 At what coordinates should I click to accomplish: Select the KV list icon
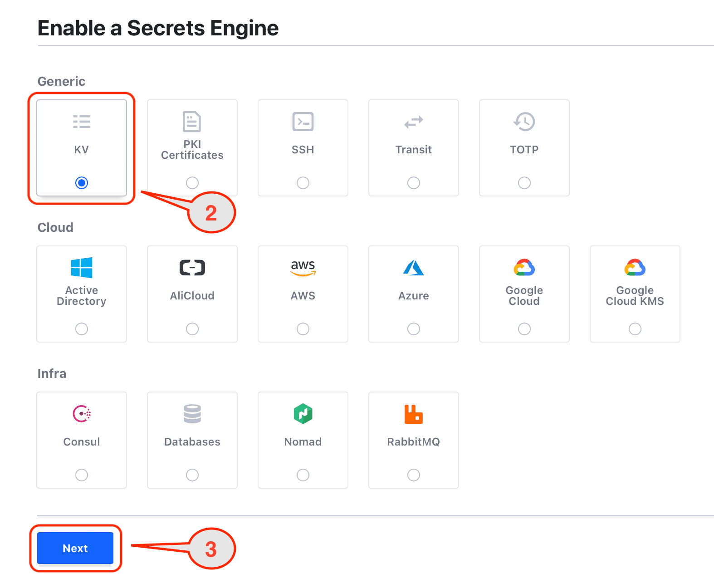[81, 121]
